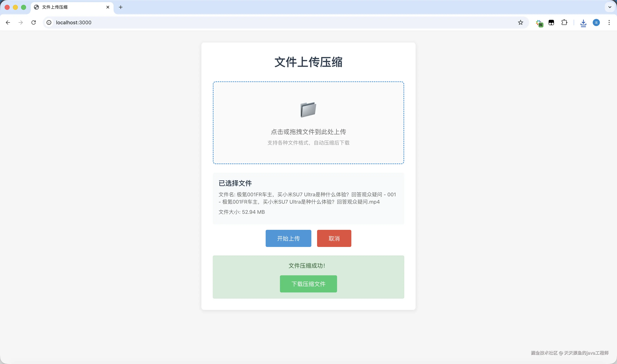Click the site info icon
This screenshot has height=364, width=617.
(49, 22)
